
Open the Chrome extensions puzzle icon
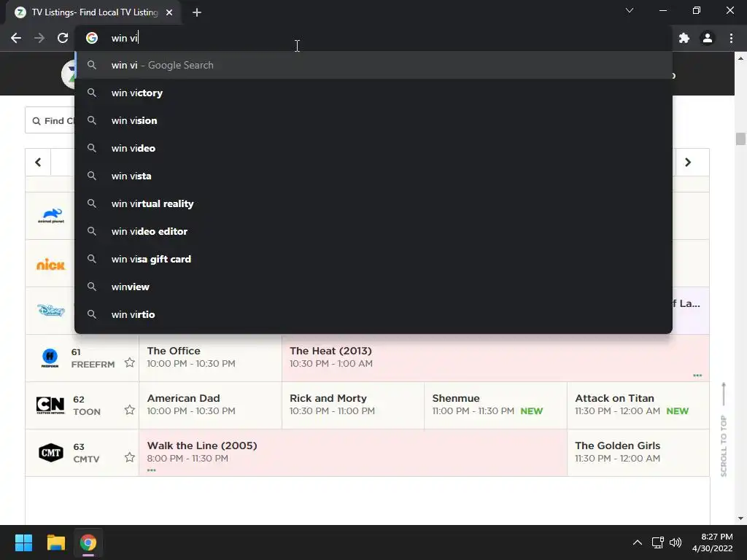click(684, 38)
